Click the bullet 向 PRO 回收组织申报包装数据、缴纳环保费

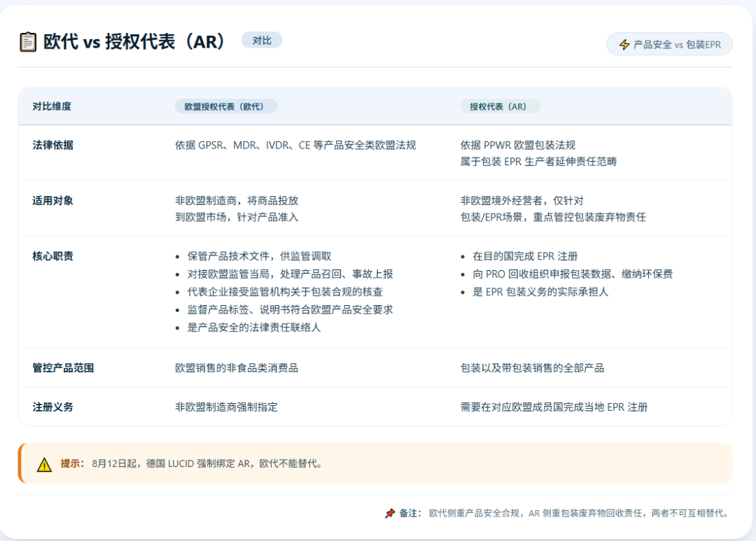[573, 274]
